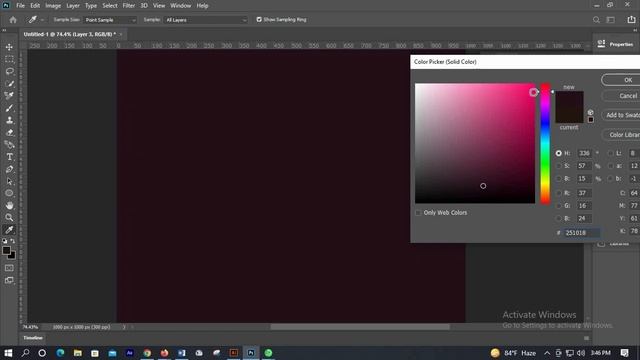The width and height of the screenshot is (640, 360).
Task: Expand status bar info arrow
Action: pyautogui.click(x=124, y=327)
